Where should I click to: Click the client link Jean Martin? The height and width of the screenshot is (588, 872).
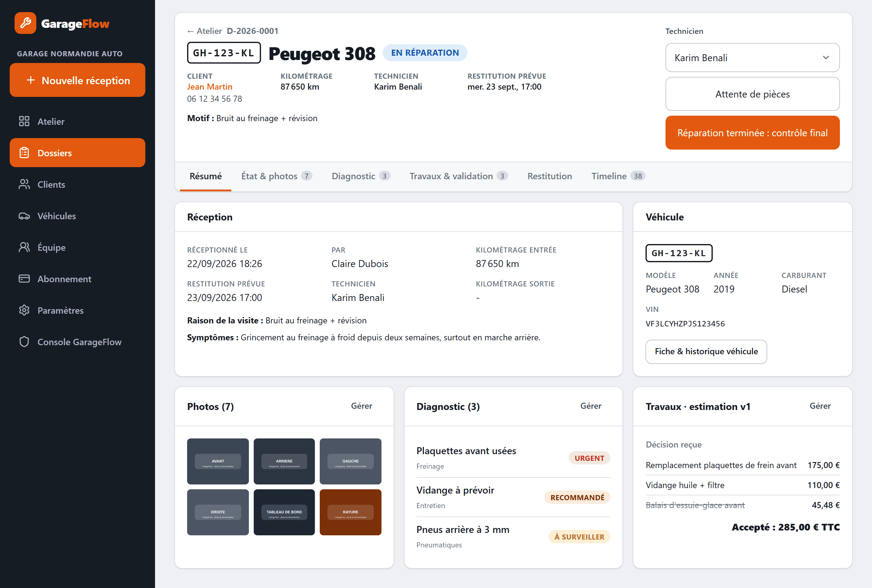point(210,87)
